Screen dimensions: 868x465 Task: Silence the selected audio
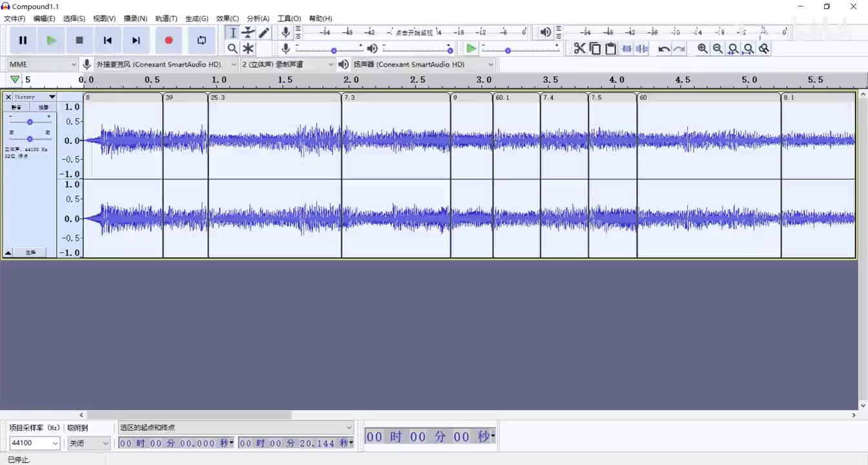click(641, 48)
